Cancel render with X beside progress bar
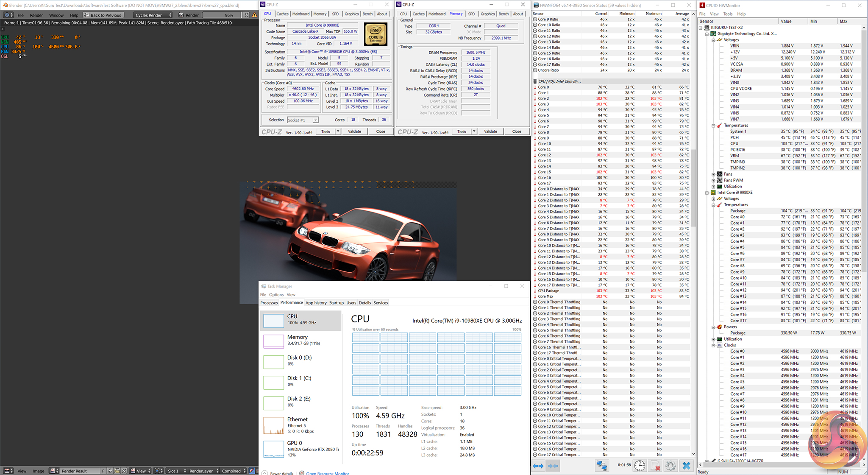868x475 pixels. click(x=247, y=15)
